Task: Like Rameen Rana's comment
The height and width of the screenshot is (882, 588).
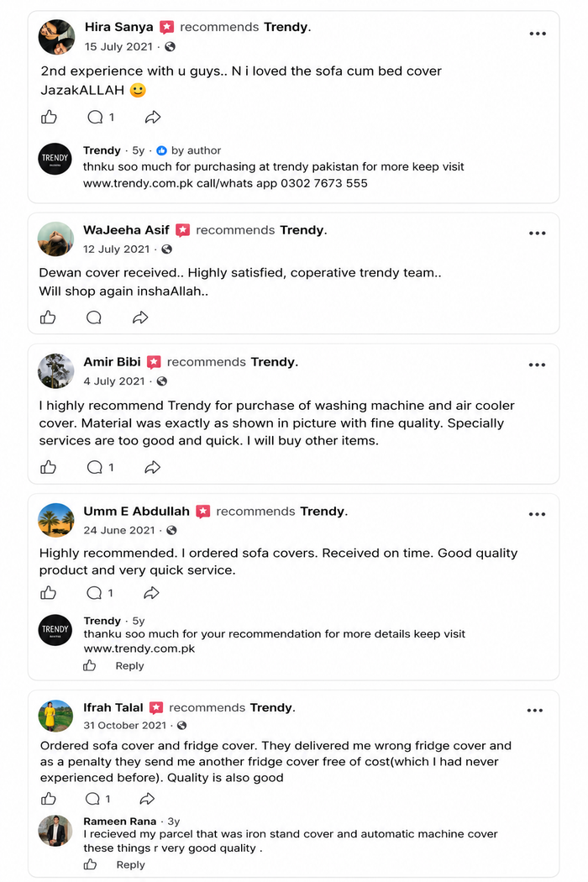Action: [90, 864]
